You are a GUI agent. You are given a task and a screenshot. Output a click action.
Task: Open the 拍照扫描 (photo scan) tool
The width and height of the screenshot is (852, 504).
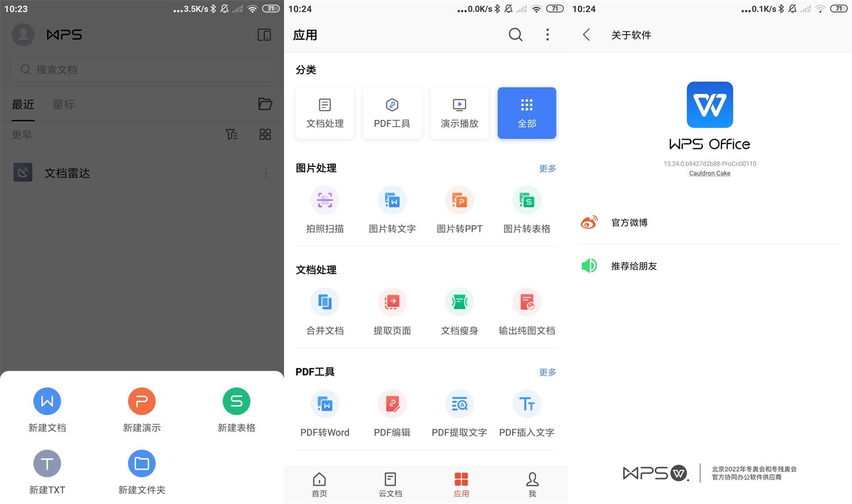(324, 209)
